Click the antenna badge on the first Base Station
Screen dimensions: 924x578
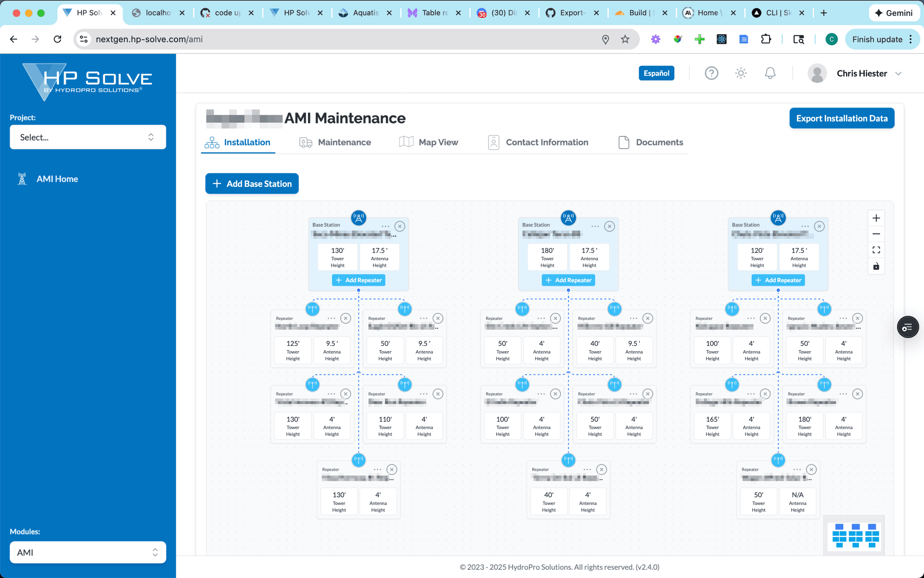(359, 218)
